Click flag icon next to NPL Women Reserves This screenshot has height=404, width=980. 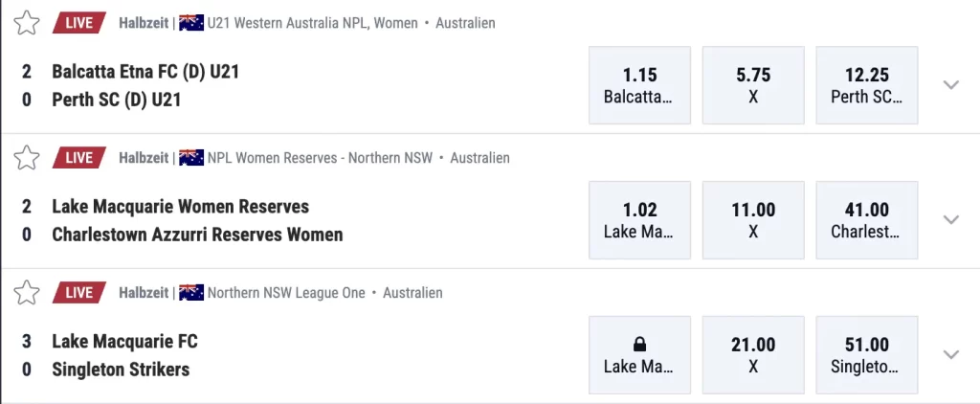[x=191, y=158]
